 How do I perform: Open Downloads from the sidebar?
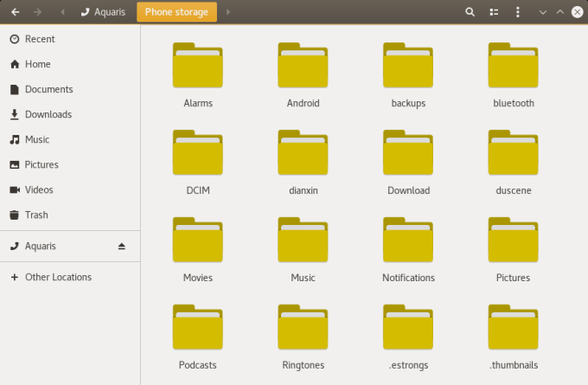[48, 114]
